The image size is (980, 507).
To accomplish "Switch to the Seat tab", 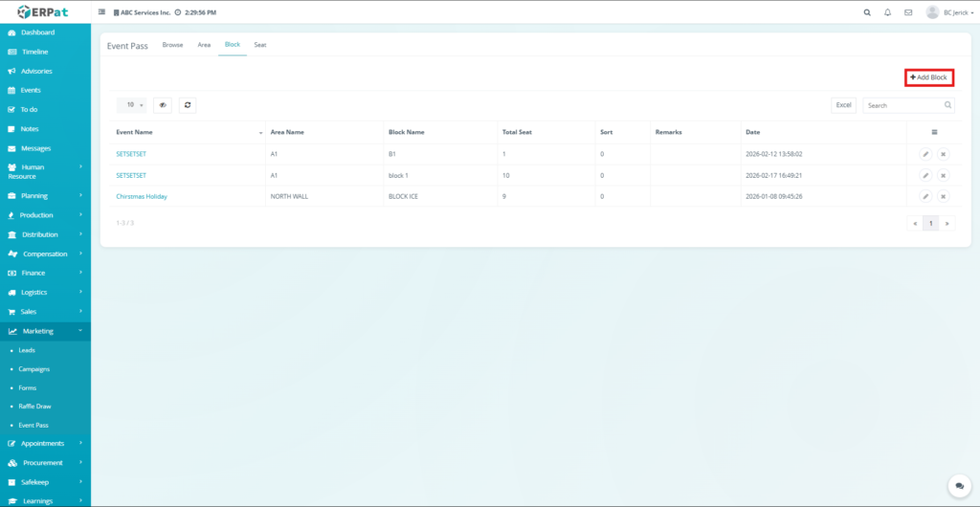I will point(260,45).
